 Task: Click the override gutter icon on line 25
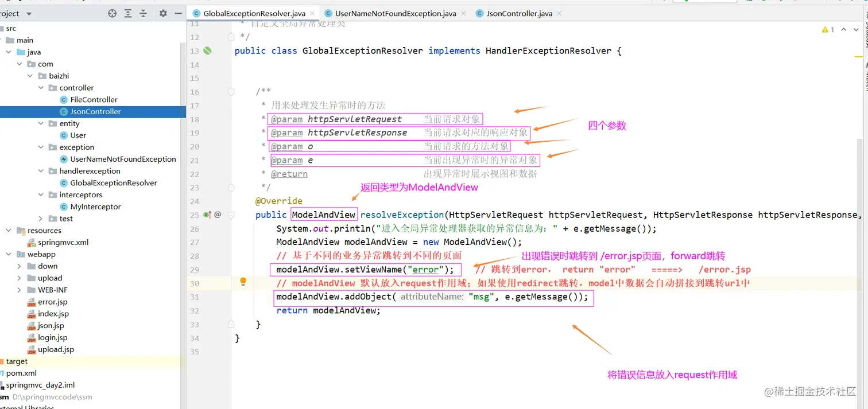[207, 215]
